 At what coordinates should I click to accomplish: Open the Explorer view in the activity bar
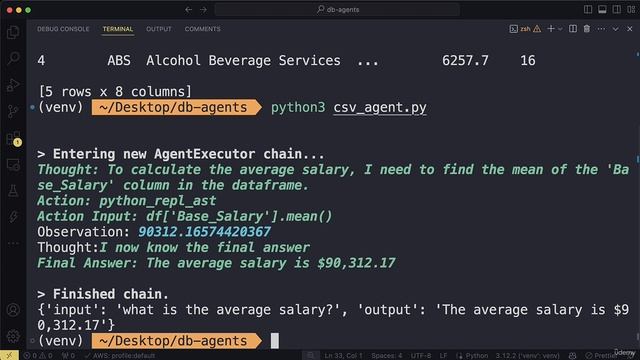pyautogui.click(x=13, y=32)
